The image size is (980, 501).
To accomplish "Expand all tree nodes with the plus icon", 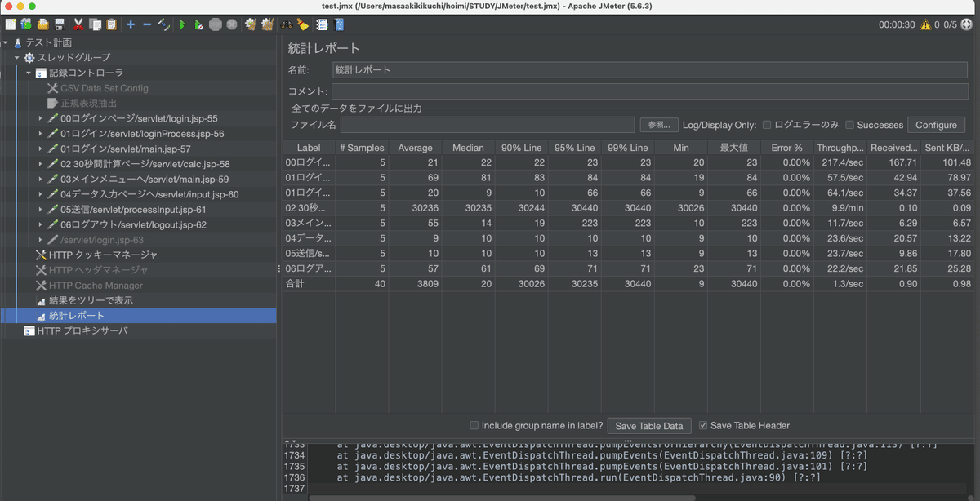I will pyautogui.click(x=129, y=24).
